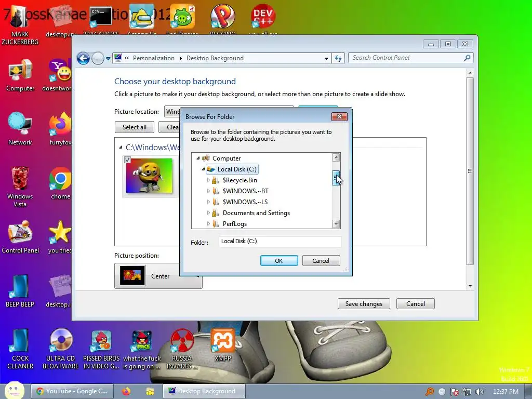Screen dimensions: 532x399
Task: Click the Start button smiley orb
Action: point(14,390)
